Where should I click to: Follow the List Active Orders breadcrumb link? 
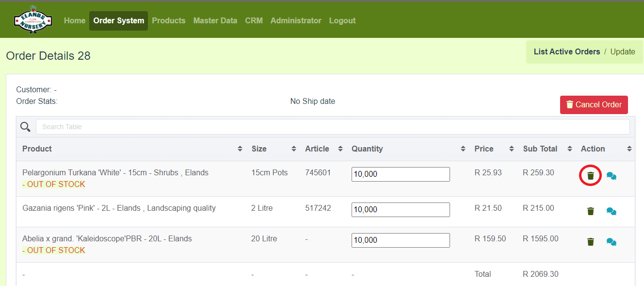tap(566, 51)
